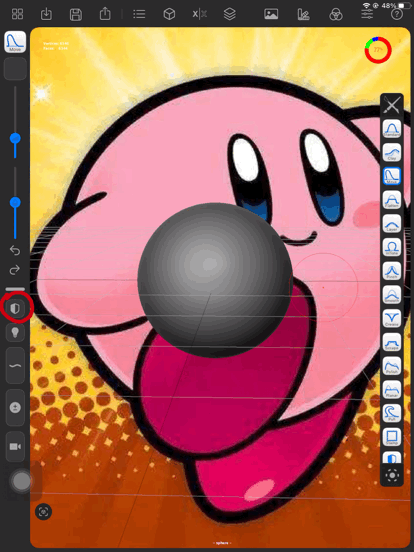Select the Scrape brush
The image size is (414, 552).
(392, 342)
